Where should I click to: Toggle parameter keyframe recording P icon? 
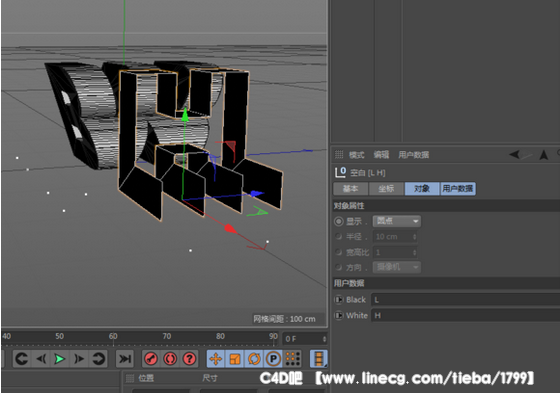pyautogui.click(x=273, y=359)
